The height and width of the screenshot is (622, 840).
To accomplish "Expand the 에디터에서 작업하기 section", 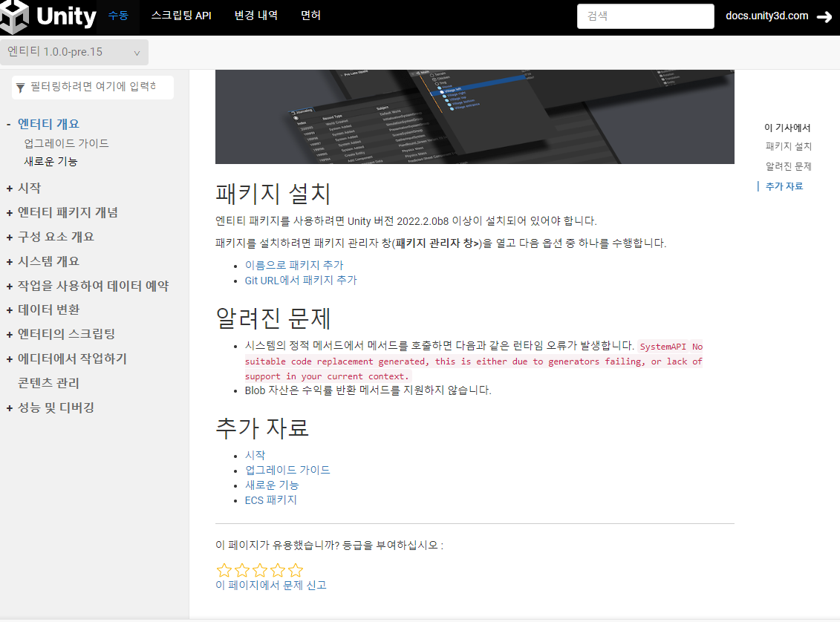I will [9, 359].
